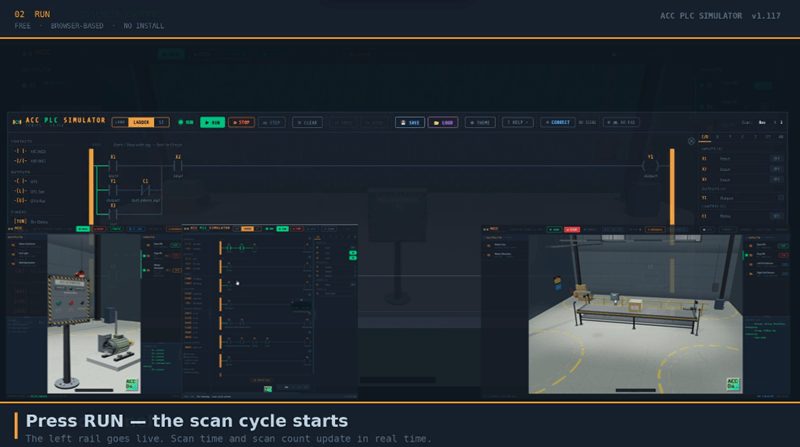
Task: Click red STOP button in conveyor window toolbar
Action: (x=572, y=230)
